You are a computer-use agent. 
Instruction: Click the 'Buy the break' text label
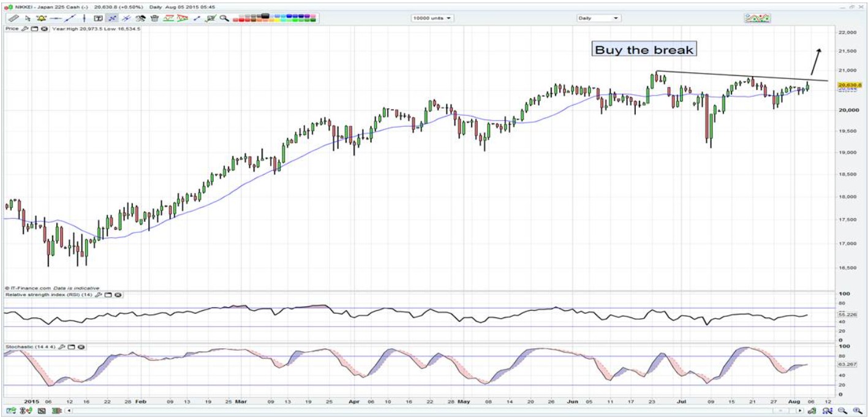pyautogui.click(x=644, y=50)
